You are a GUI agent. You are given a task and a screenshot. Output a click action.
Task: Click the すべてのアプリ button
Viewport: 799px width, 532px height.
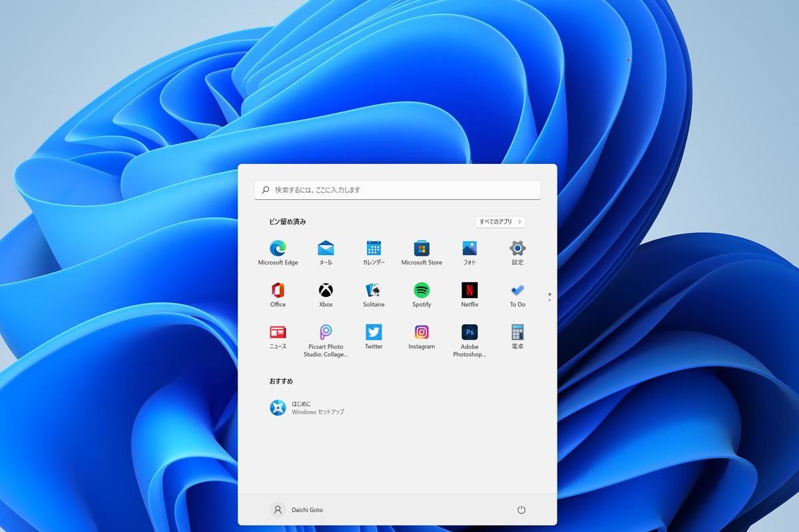tap(500, 222)
